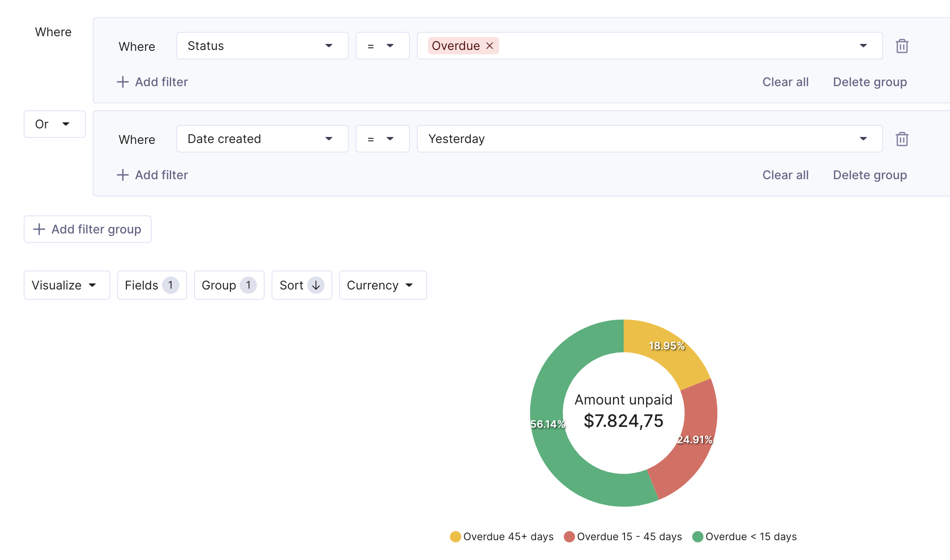Viewport: 950px width, 560px height.
Task: Expand the Overdue value dropdown
Action: pyautogui.click(x=863, y=46)
